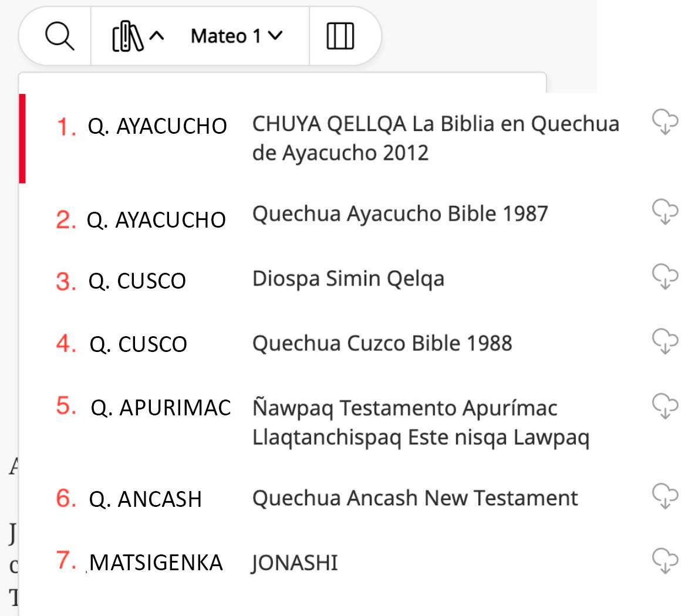The image size is (695, 616).
Task: Click the search magnifier icon
Action: pos(59,36)
